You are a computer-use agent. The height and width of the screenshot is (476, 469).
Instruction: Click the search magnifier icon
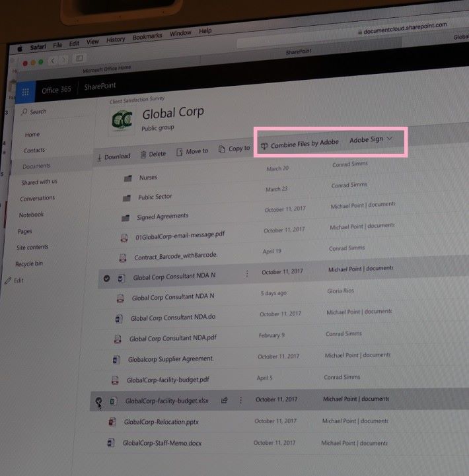pyautogui.click(x=24, y=112)
